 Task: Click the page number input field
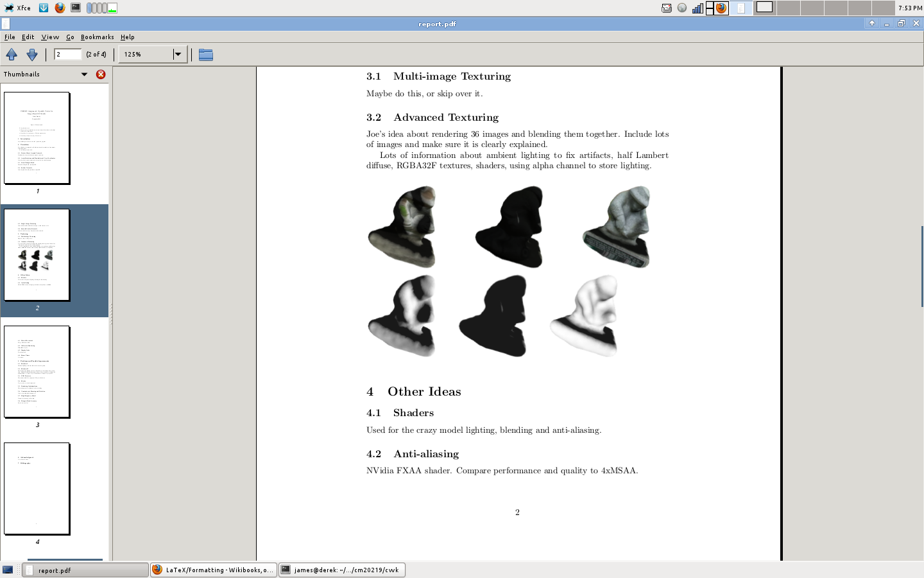[x=67, y=55]
